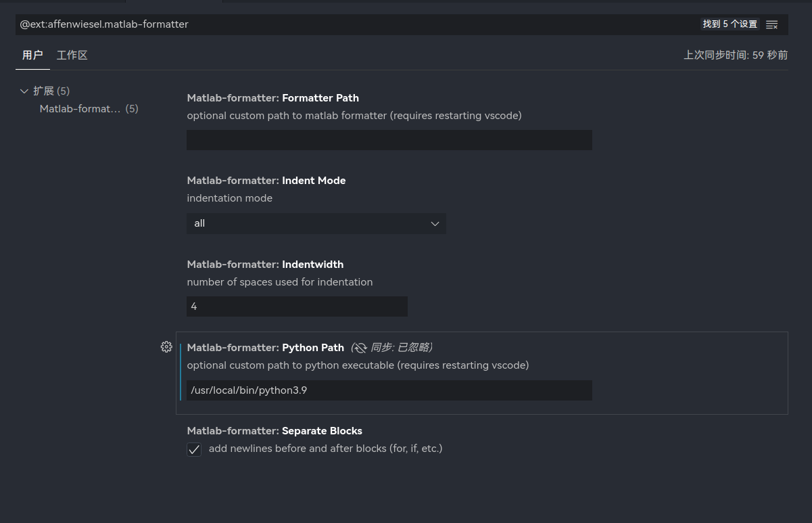Click the Python Path text field

tap(389, 390)
